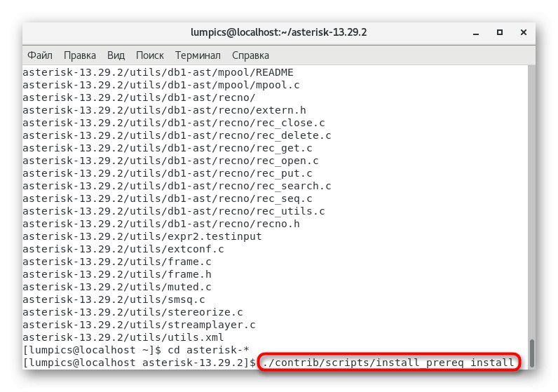Open the Терминал menu
The image size is (558, 392).
pyautogui.click(x=198, y=55)
